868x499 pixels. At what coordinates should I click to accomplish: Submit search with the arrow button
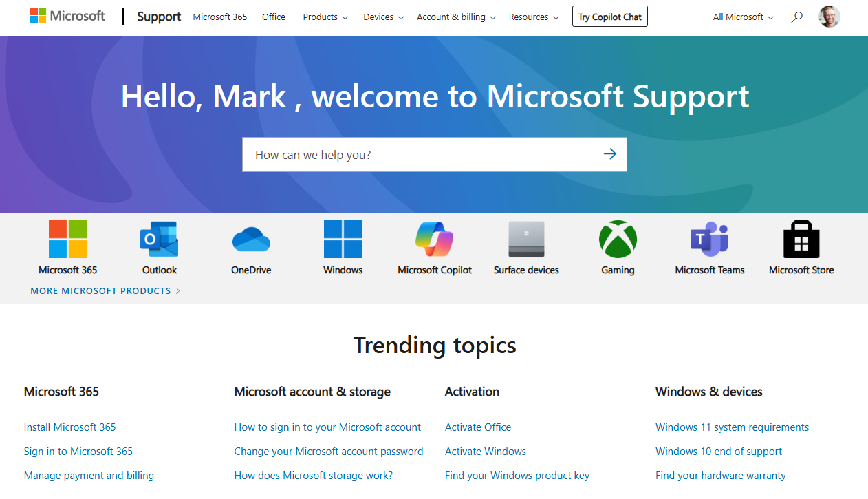click(x=609, y=154)
